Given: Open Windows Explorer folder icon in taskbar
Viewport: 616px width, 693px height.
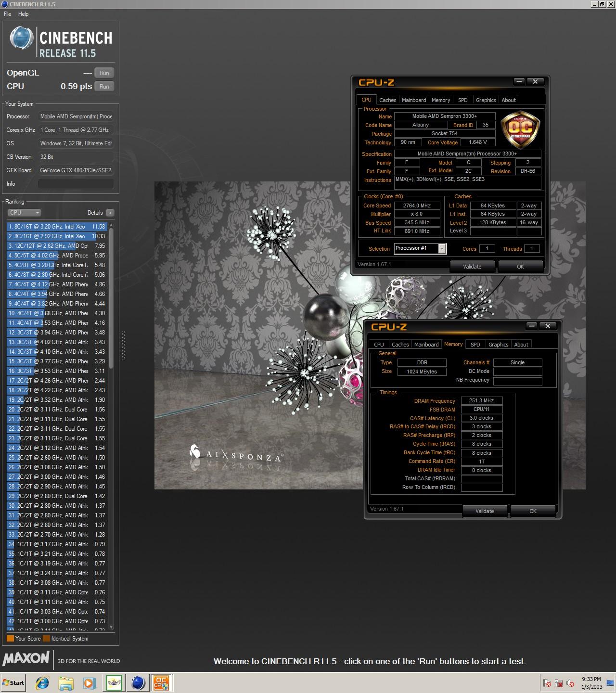Looking at the screenshot, I should (x=66, y=682).
